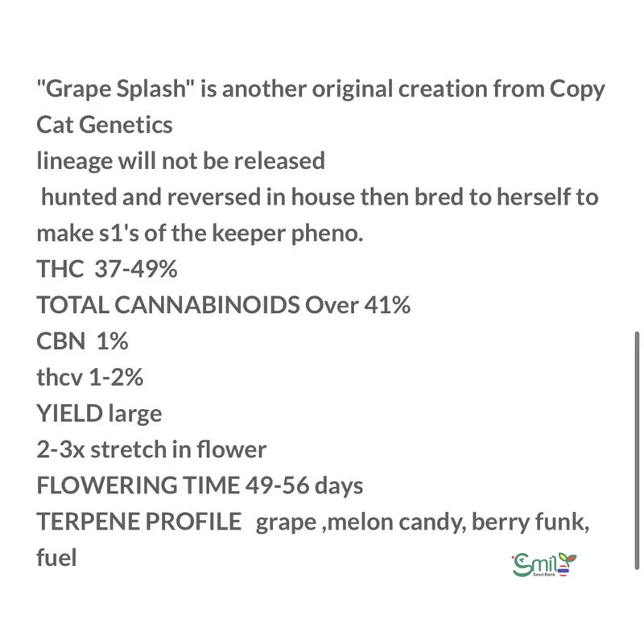This screenshot has width=644, height=644.
Task: Click the "Cat Genetics" text
Action: pyautogui.click(x=105, y=126)
